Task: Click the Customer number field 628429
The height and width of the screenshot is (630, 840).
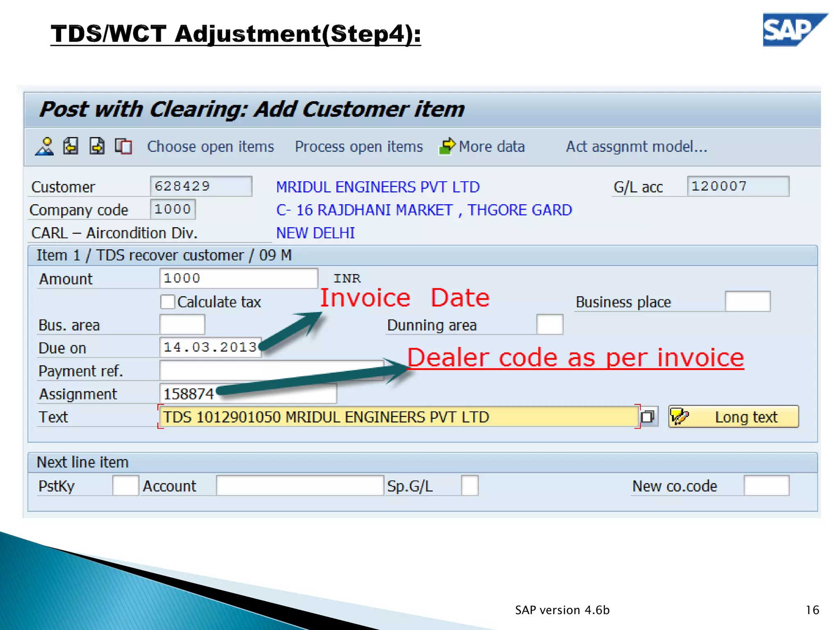Action: [201, 186]
